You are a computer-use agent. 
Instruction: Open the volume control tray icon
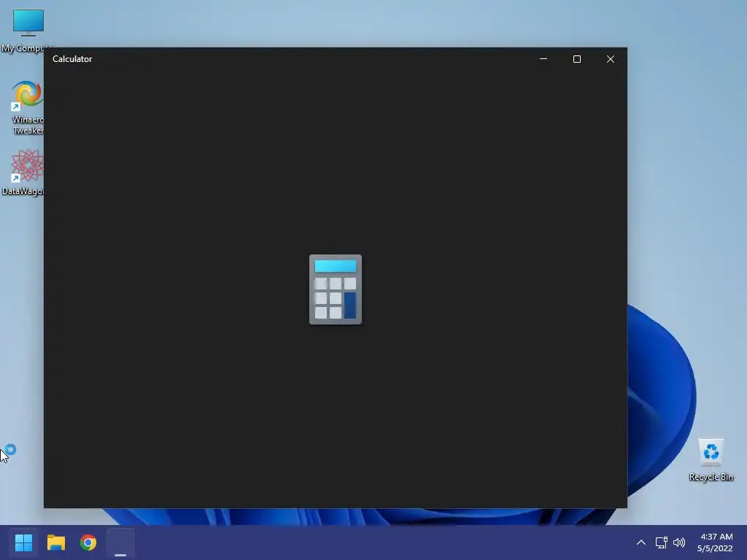point(679,542)
